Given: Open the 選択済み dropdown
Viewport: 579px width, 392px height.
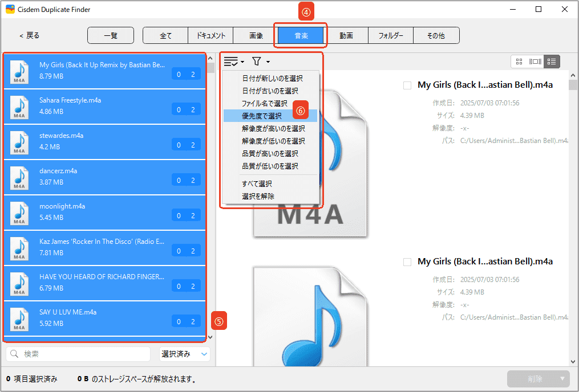Looking at the screenshot, I should click(184, 354).
